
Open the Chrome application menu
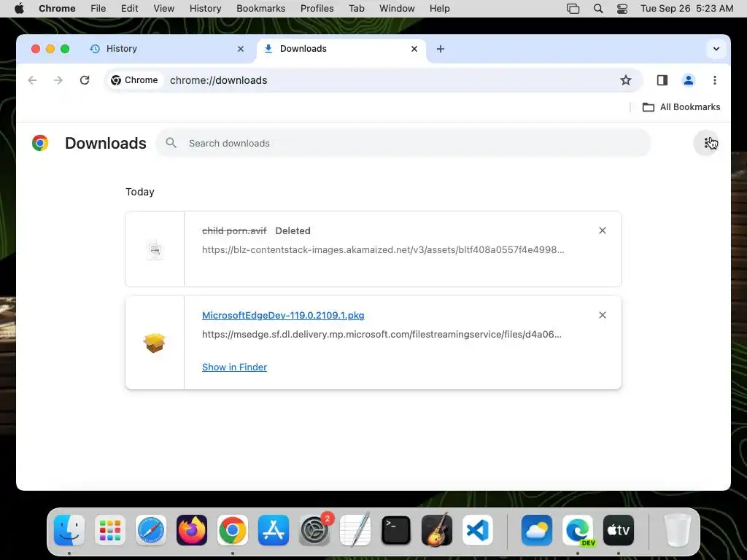[57, 9]
